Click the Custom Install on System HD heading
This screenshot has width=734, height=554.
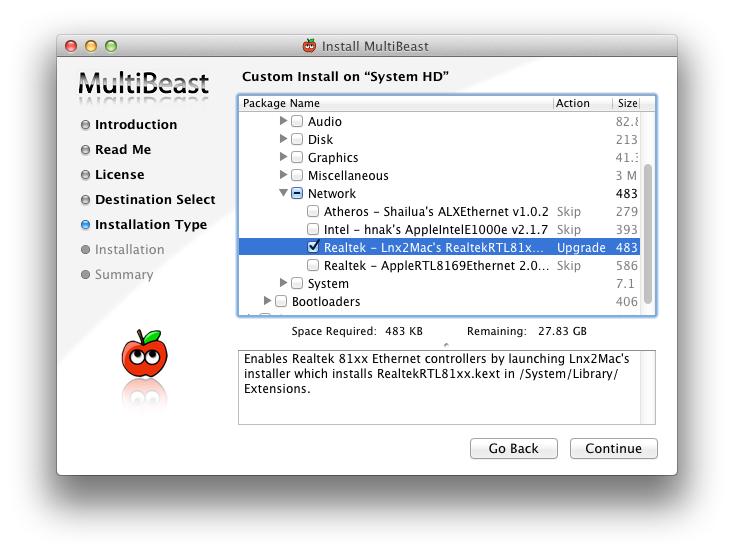(x=345, y=76)
